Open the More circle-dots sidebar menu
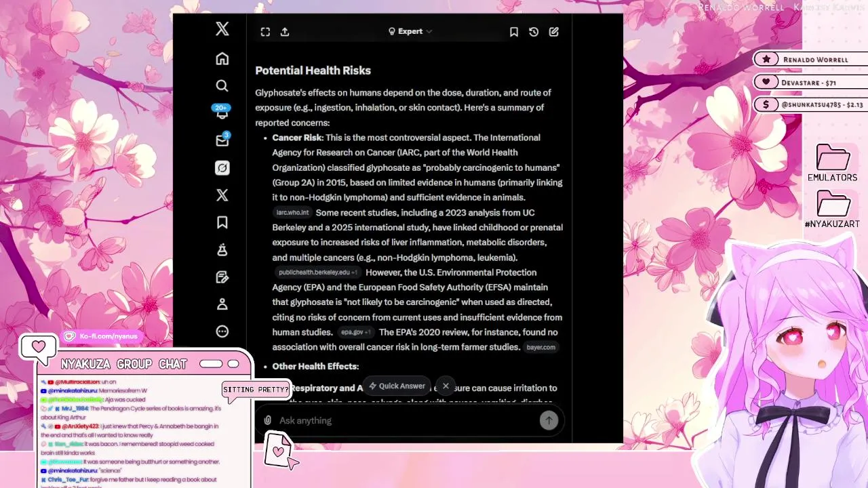 point(222,331)
